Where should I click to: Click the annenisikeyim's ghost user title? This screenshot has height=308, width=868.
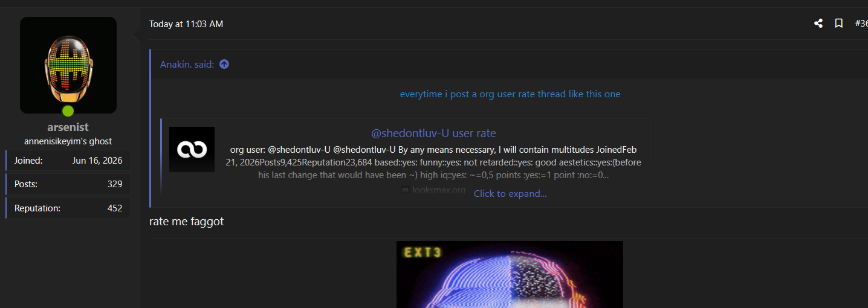tap(68, 141)
